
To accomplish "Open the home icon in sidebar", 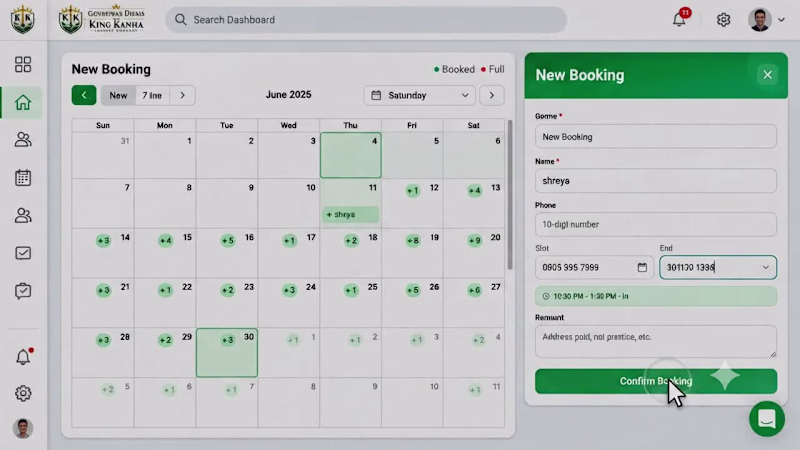I will (23, 103).
